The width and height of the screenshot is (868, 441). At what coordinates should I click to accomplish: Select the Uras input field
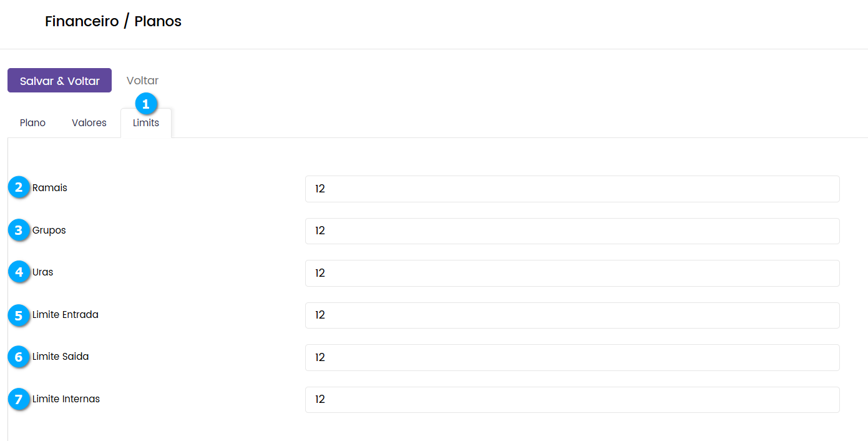click(x=572, y=273)
